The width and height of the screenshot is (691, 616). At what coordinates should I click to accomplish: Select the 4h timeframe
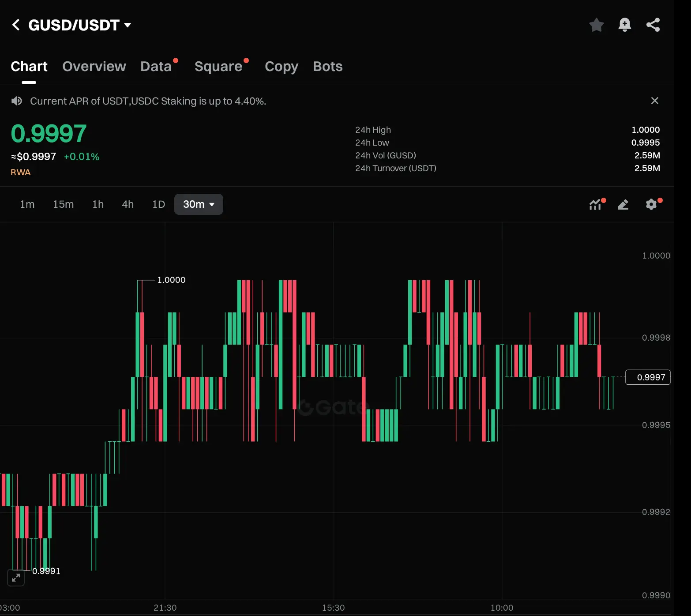128,204
